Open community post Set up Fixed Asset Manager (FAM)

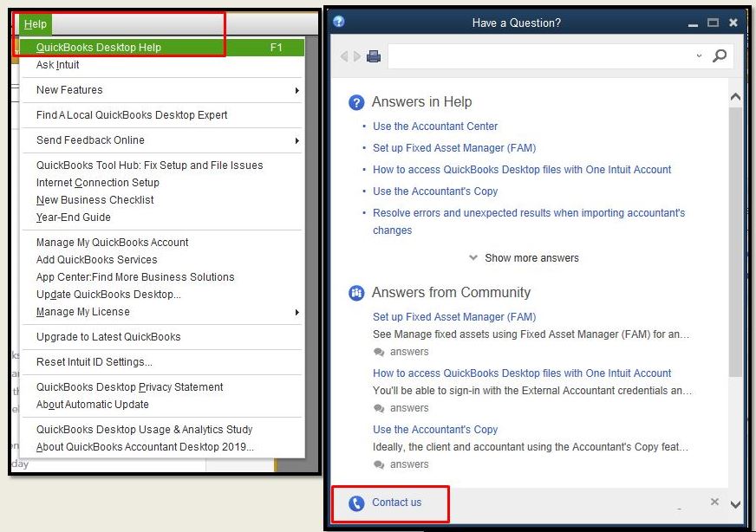454,316
